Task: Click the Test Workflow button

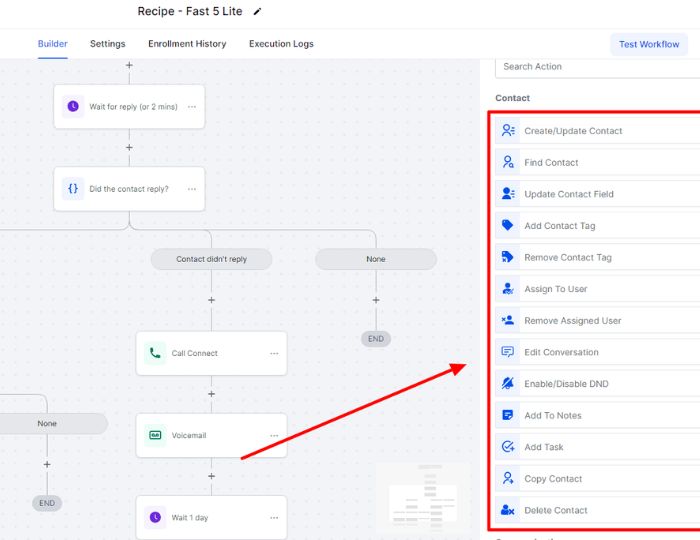Action: point(648,44)
